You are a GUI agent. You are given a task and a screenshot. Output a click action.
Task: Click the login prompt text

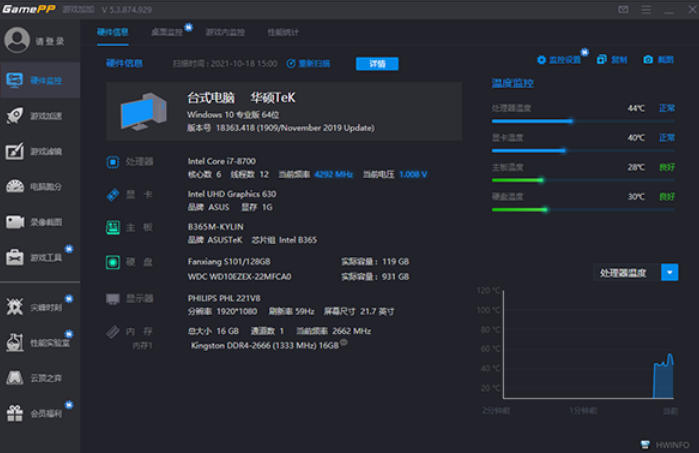[x=49, y=41]
